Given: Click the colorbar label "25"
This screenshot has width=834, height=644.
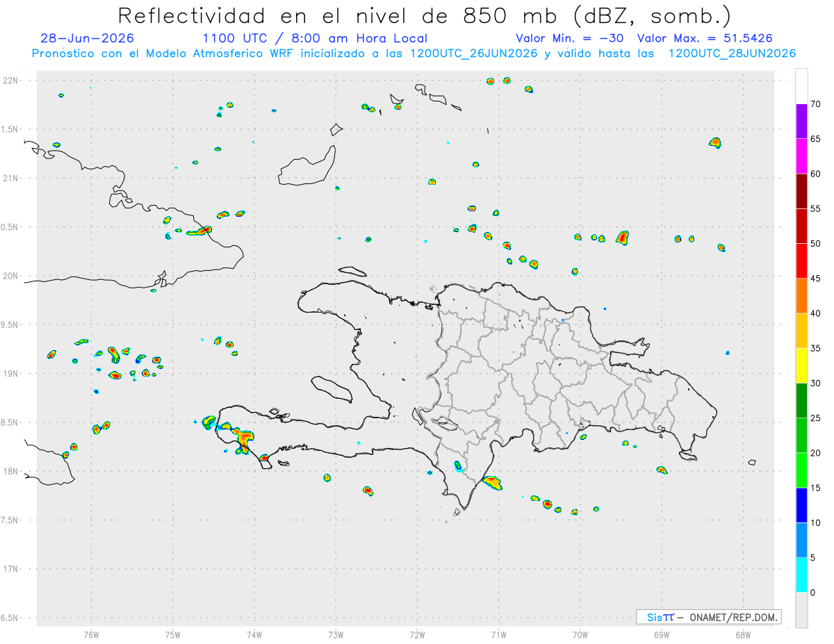Looking at the screenshot, I should pos(815,418).
